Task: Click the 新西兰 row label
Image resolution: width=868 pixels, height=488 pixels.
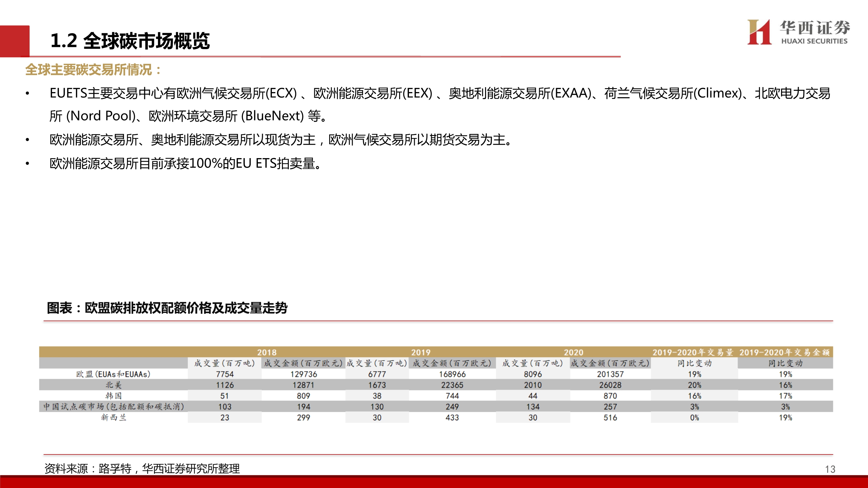Action: coord(113,418)
